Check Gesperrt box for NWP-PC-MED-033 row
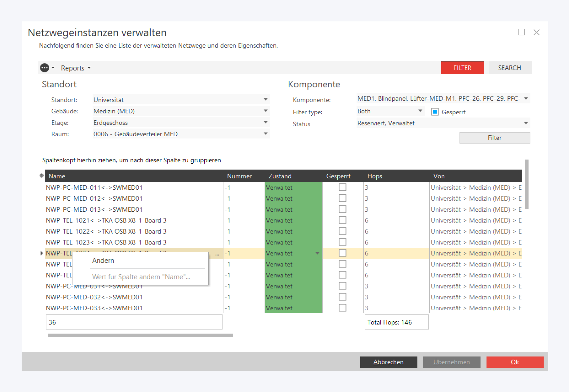569x392 pixels. point(342,308)
